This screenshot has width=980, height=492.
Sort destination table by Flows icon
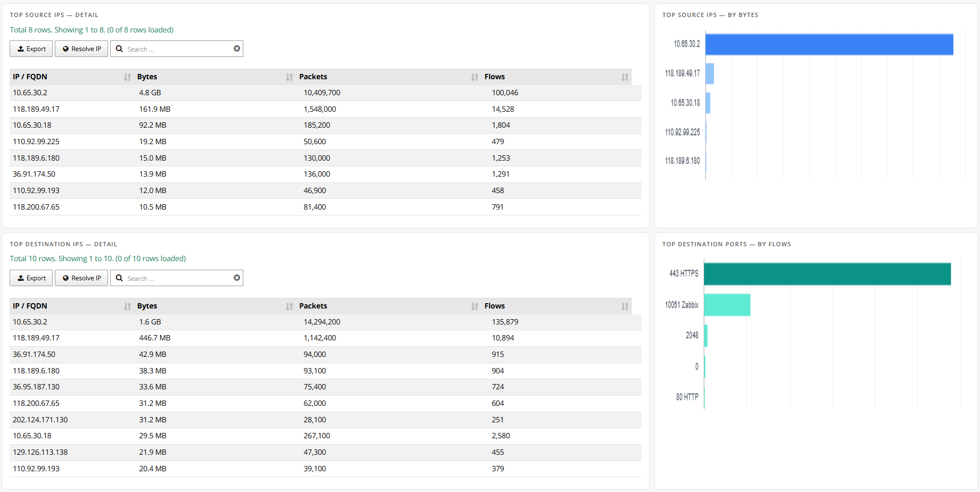624,306
